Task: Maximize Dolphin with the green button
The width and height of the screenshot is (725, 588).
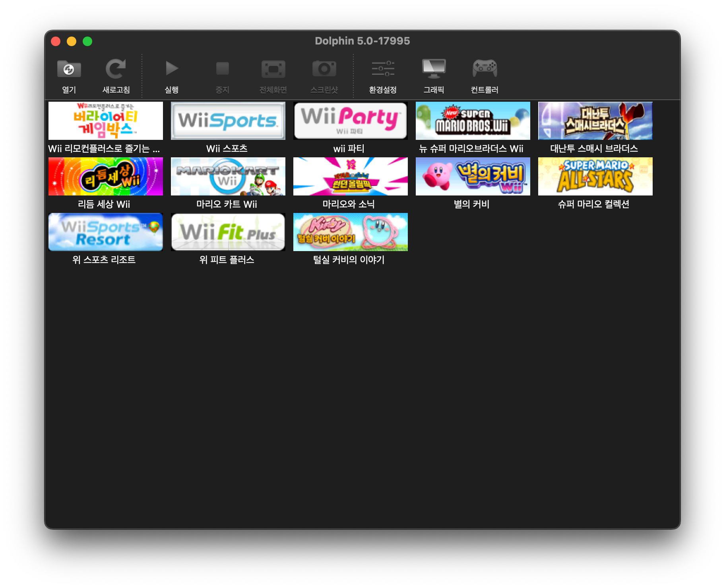Action: coord(87,41)
